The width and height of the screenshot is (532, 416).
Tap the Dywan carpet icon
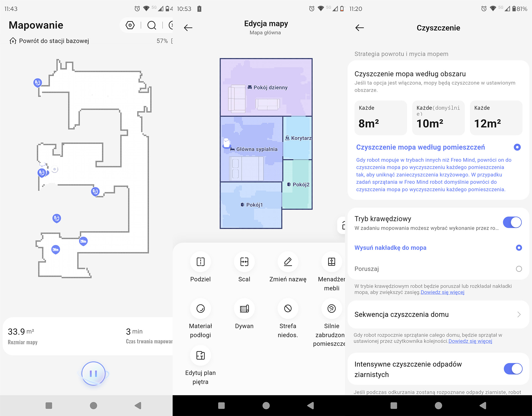coord(244,308)
